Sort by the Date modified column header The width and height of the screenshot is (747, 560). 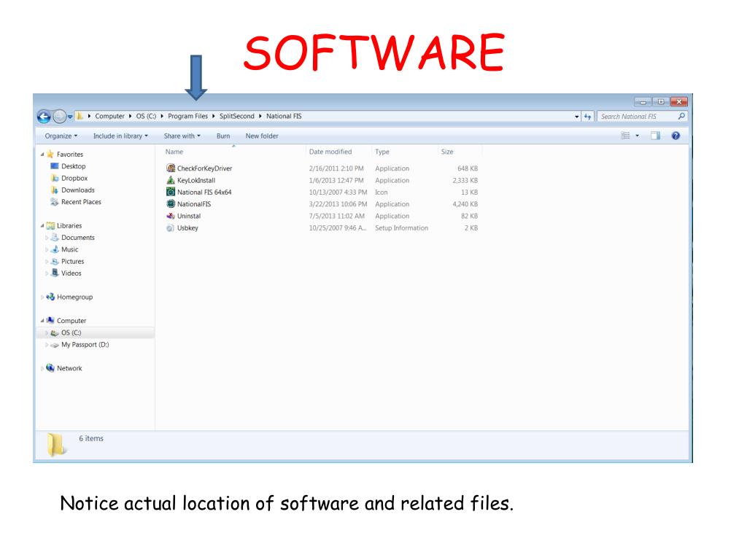(330, 152)
